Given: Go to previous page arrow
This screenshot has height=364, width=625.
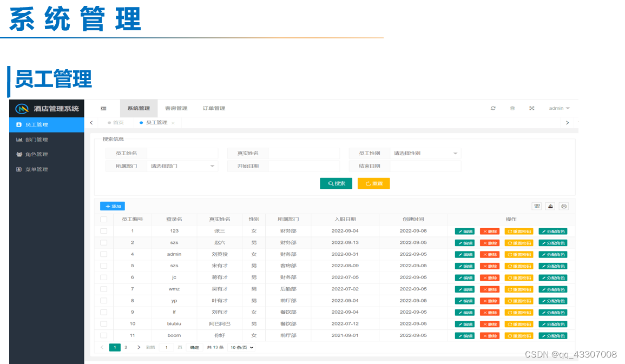Looking at the screenshot, I should (x=102, y=347).
